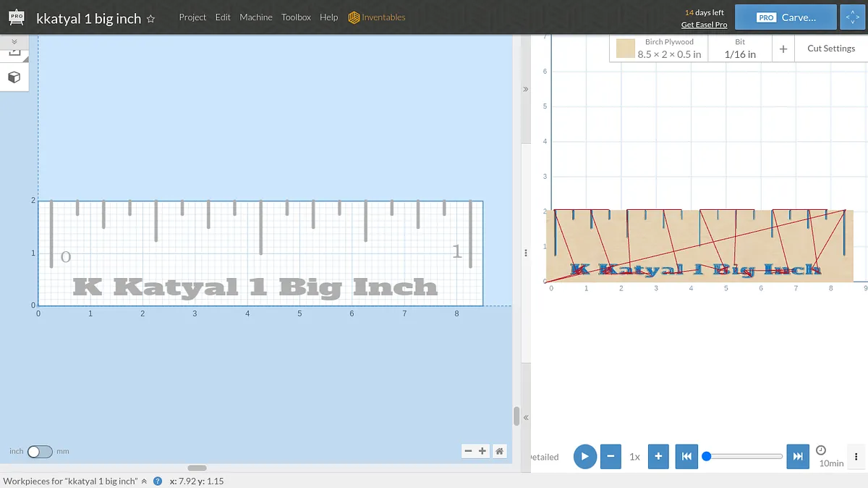The width and height of the screenshot is (868, 488).
Task: Click the simulation progress slider
Action: click(744, 456)
